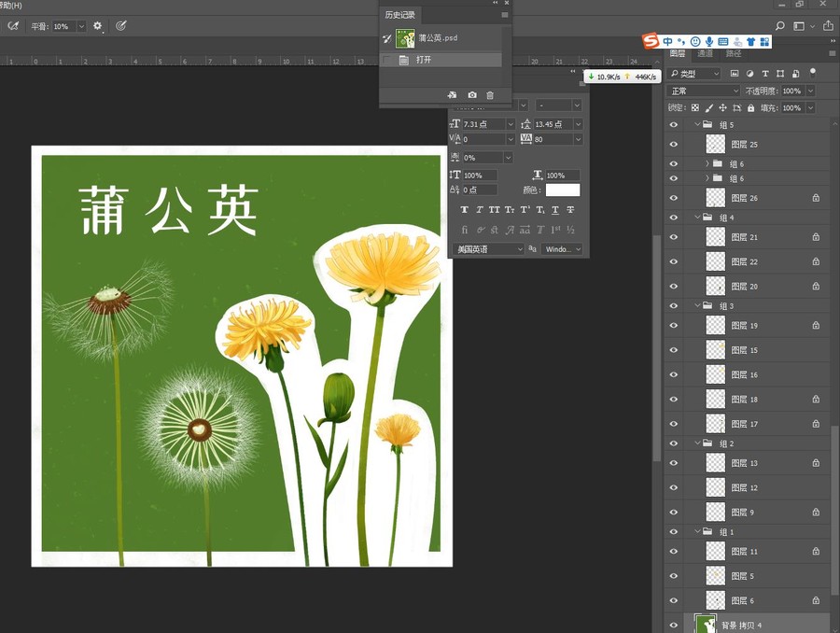Filter layers by smart objects

pos(796,74)
